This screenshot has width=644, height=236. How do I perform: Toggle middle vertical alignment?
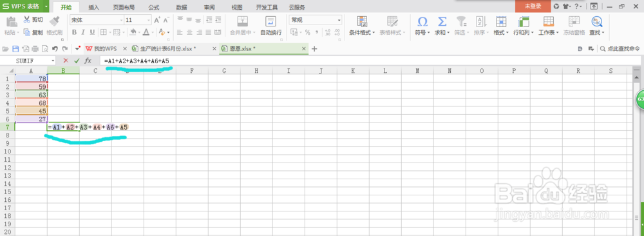tap(189, 20)
